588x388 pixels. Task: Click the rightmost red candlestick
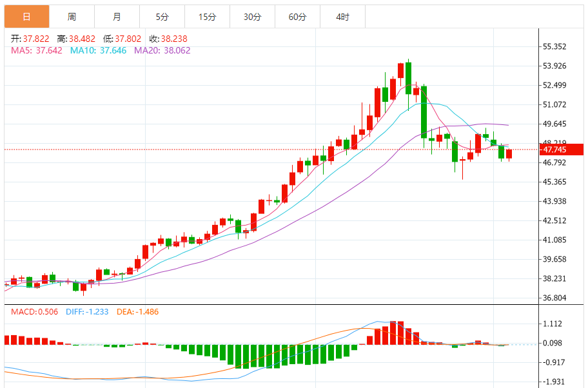[x=509, y=154]
